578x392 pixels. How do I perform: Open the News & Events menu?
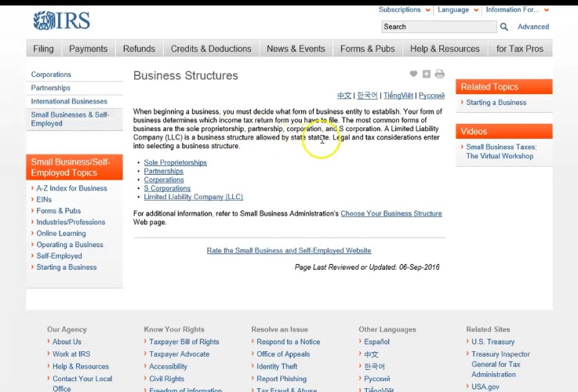click(x=296, y=49)
